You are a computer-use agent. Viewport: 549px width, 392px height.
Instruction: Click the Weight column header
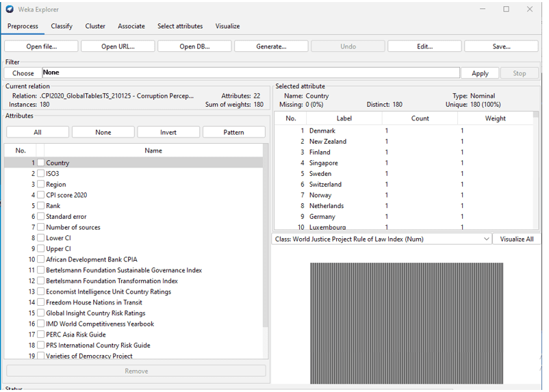pyautogui.click(x=496, y=118)
